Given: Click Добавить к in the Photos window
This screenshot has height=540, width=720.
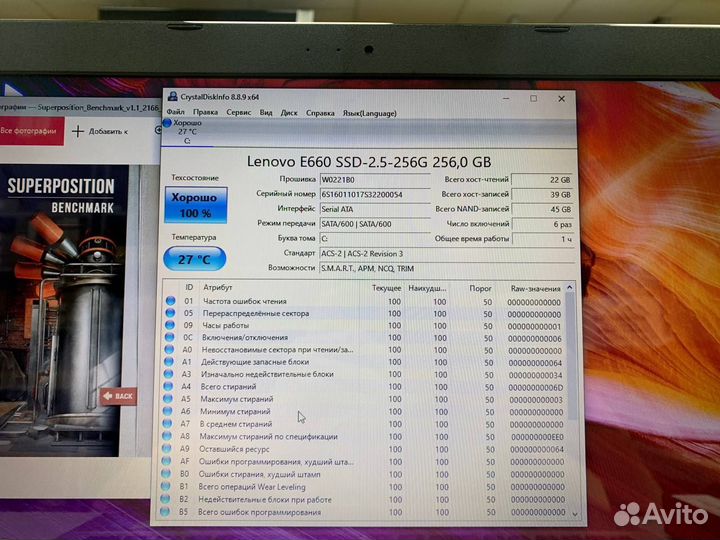Looking at the screenshot, I should (108, 131).
